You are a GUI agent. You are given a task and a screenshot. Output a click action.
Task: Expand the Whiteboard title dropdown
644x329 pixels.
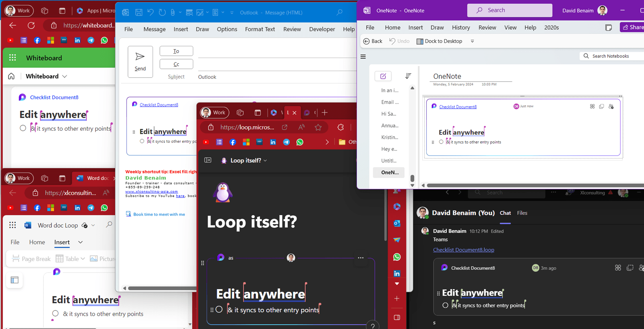pyautogui.click(x=64, y=76)
